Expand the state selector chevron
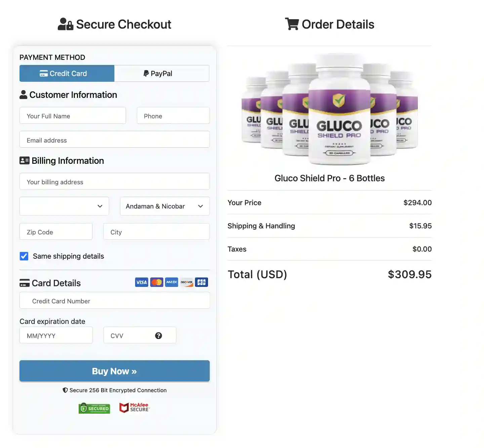 point(200,206)
